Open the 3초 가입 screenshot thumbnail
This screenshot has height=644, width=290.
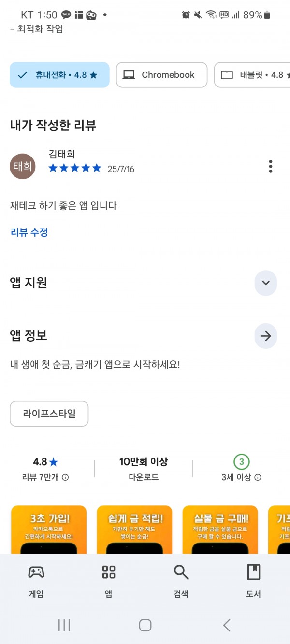pos(49,530)
